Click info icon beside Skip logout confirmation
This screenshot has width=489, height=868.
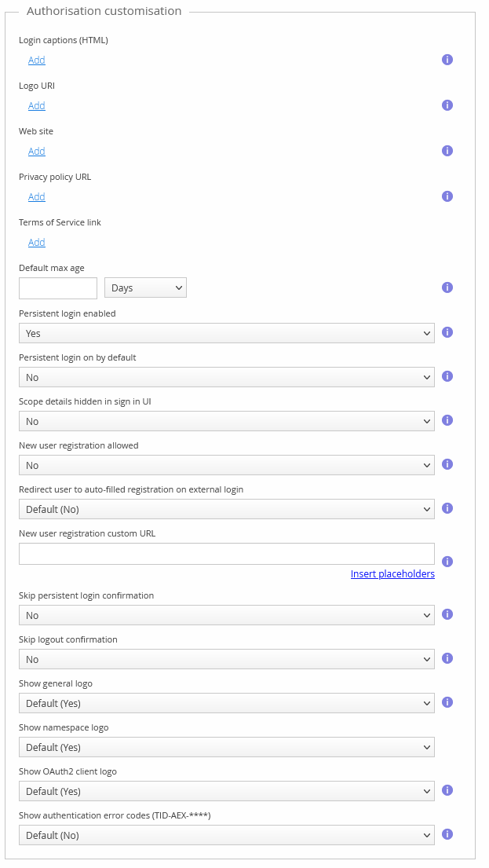447,658
